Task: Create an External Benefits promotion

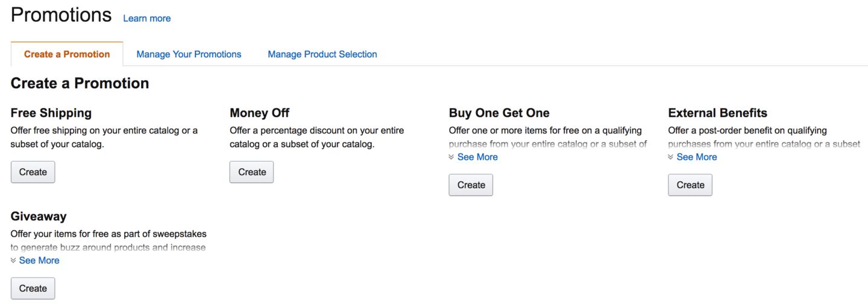Action: click(690, 185)
